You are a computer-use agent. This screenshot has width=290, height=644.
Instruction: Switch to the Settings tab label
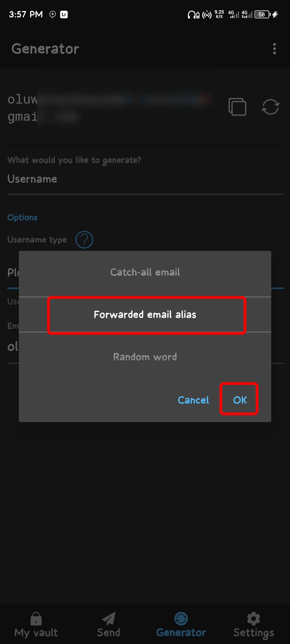point(253,633)
